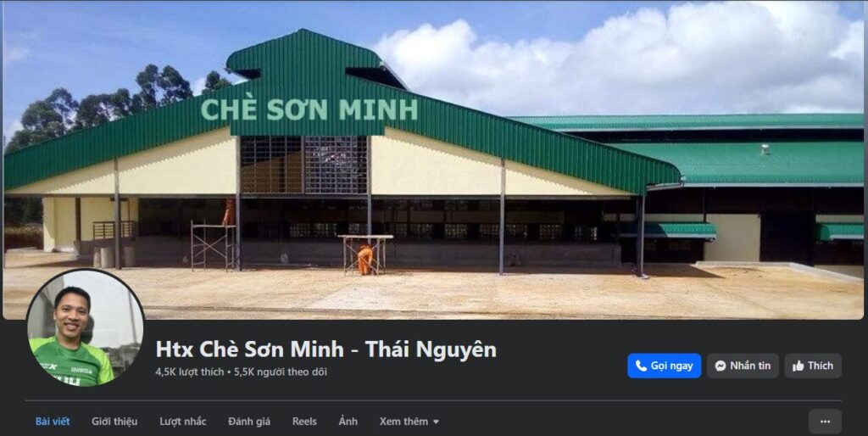Click the phone icon in Gọi ngay
Screen dimensions: 868x436
click(x=641, y=366)
